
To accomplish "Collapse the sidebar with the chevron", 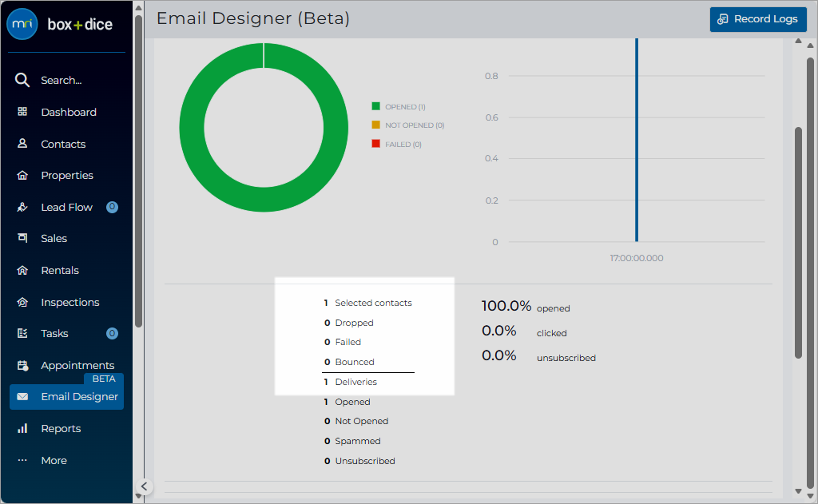I will pos(144,486).
